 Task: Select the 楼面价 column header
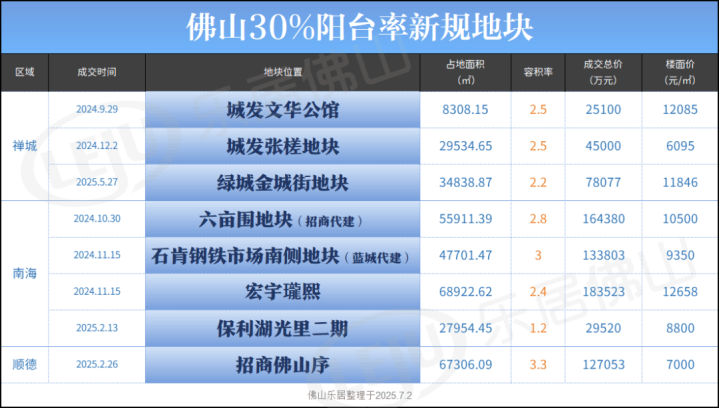coord(680,72)
